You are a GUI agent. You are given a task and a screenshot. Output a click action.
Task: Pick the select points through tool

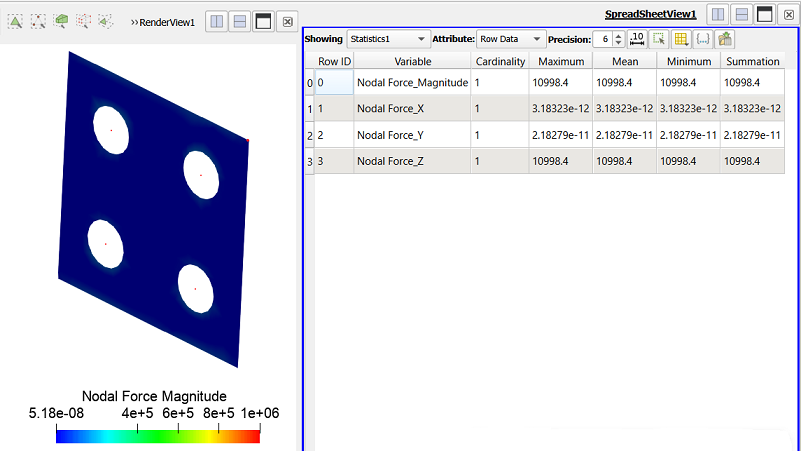83,21
